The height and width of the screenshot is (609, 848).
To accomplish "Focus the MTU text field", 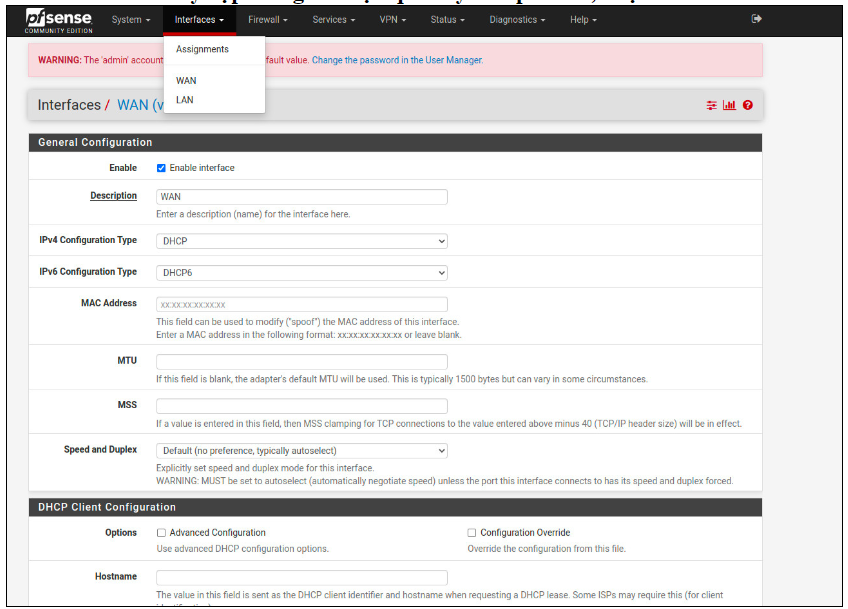I will [301, 361].
